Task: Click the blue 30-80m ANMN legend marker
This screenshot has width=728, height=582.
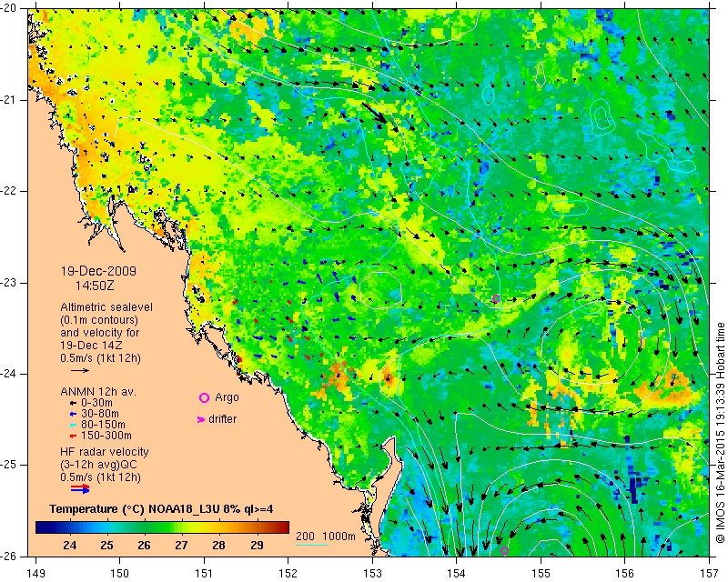Action: (73, 414)
